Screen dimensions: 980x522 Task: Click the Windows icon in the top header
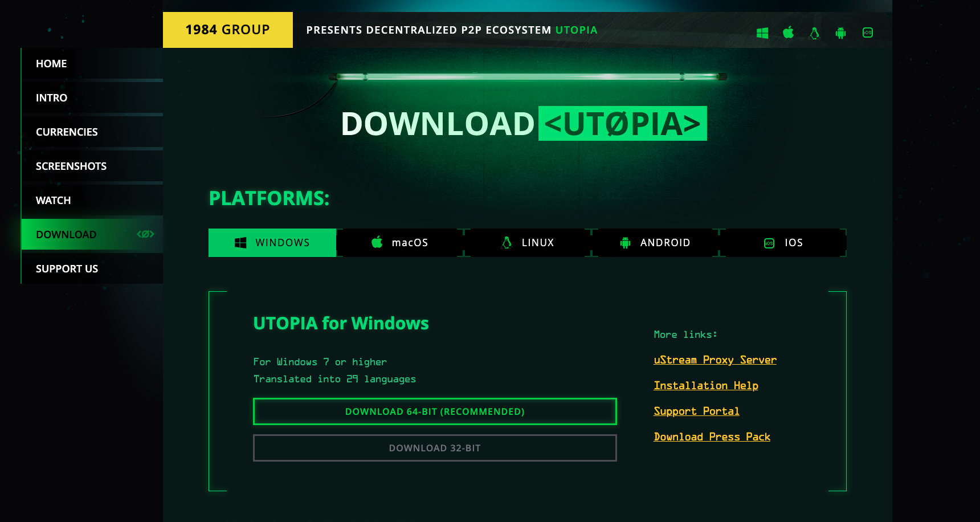762,33
